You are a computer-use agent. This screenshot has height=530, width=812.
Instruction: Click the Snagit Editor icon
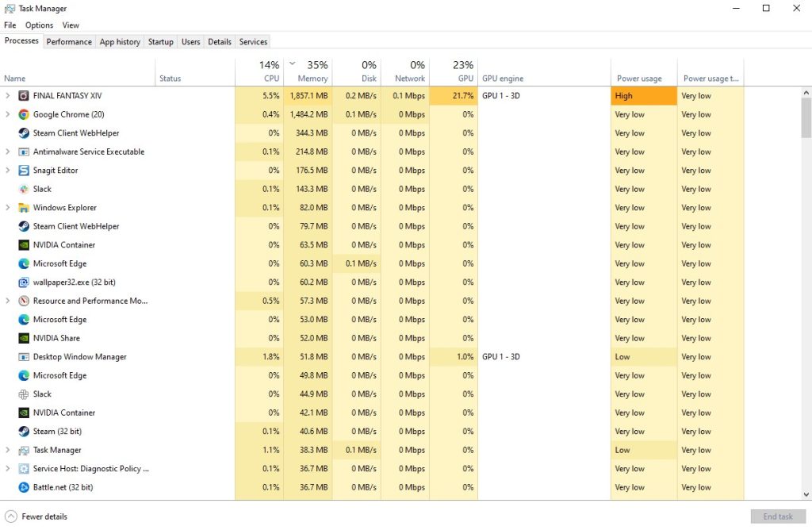[24, 171]
